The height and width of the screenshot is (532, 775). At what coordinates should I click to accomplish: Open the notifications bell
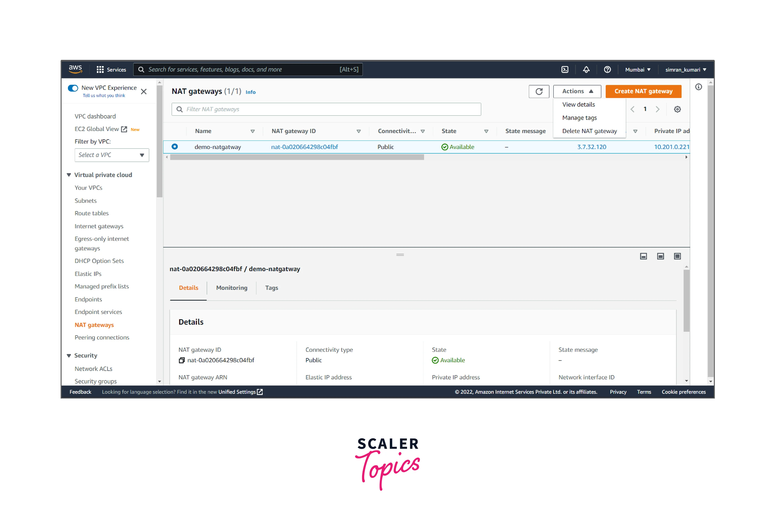[x=586, y=69]
